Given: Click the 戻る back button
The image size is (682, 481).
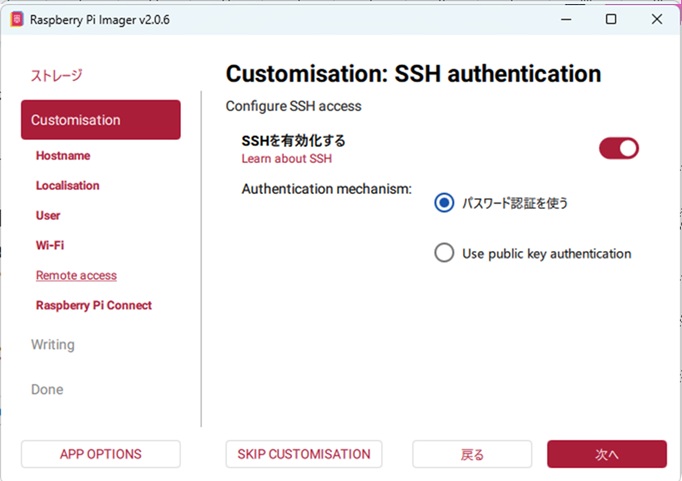Looking at the screenshot, I should (x=472, y=454).
